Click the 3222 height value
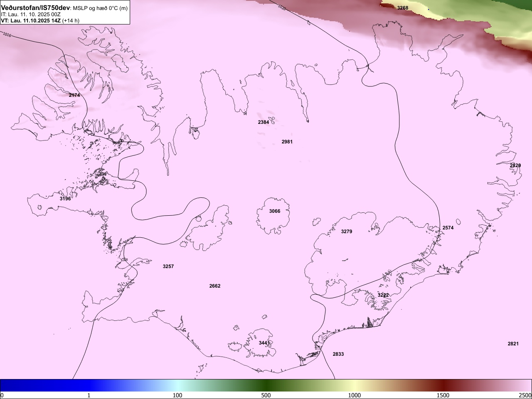 pos(383,295)
